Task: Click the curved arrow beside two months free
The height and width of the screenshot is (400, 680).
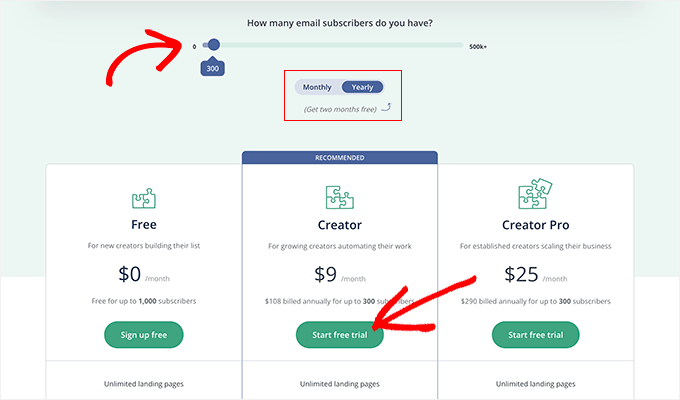Action: click(386, 107)
